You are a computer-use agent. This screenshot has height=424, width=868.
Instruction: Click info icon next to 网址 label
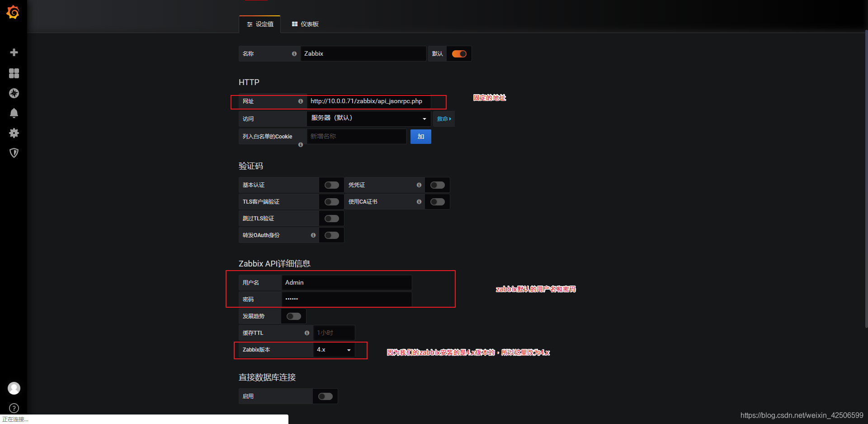(x=301, y=101)
